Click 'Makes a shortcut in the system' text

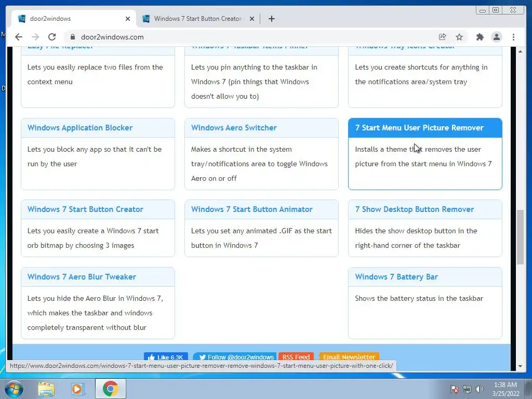click(259, 164)
